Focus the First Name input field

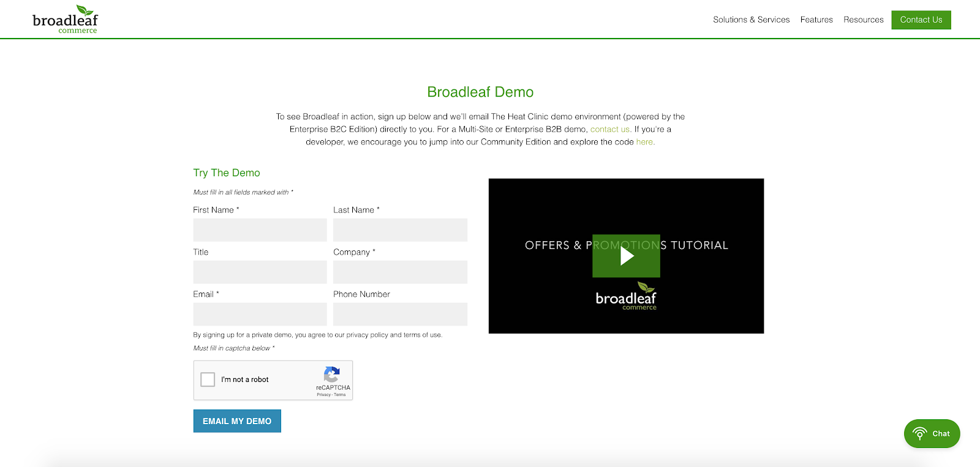260,230
